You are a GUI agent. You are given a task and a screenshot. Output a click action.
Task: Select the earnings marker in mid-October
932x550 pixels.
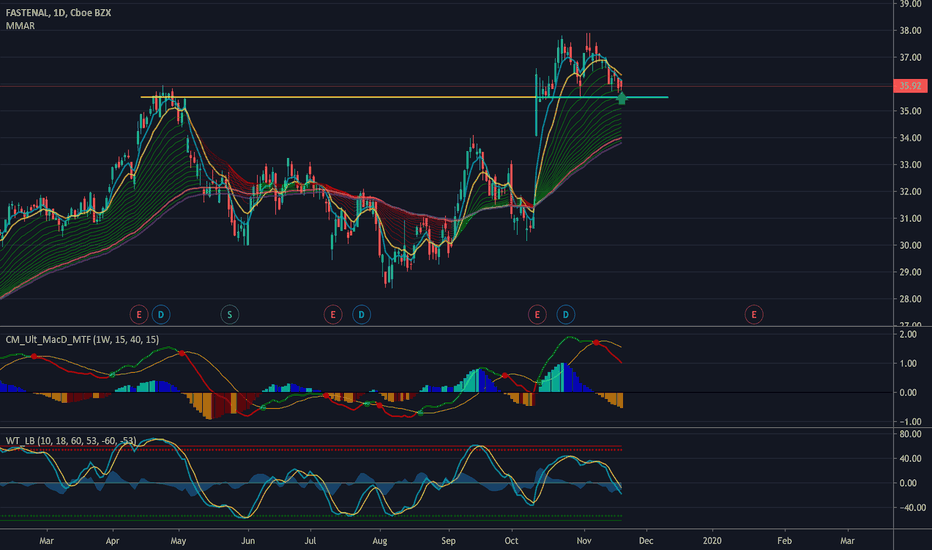(x=537, y=315)
